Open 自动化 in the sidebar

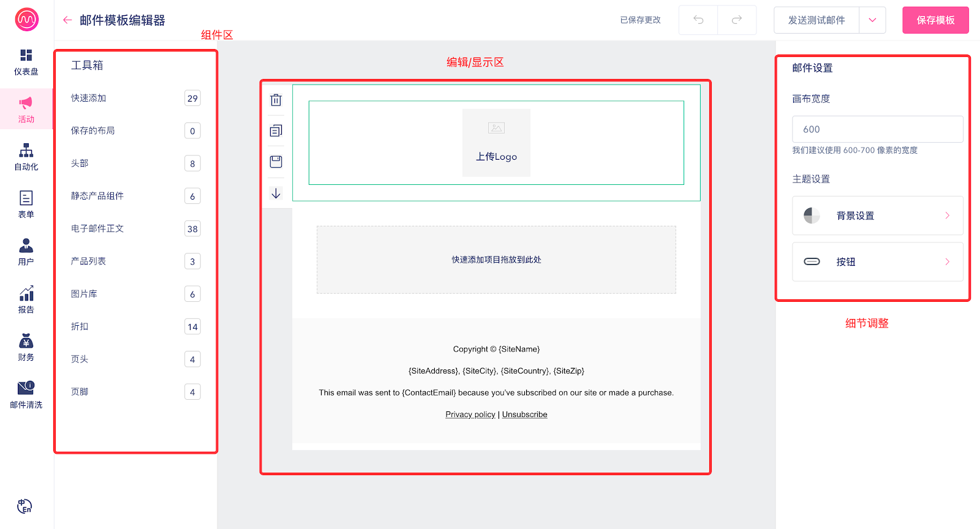26,157
